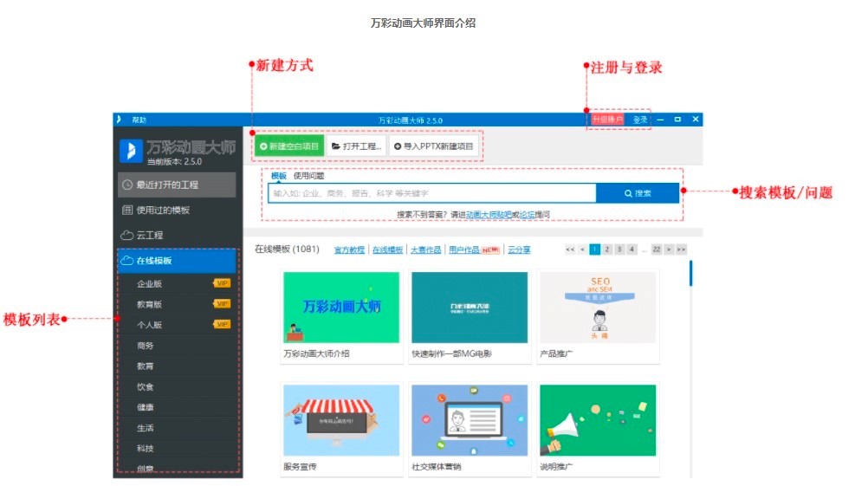Viewport: 868px width, 486px height.
Task: Go to page 2 of templates
Action: [607, 249]
